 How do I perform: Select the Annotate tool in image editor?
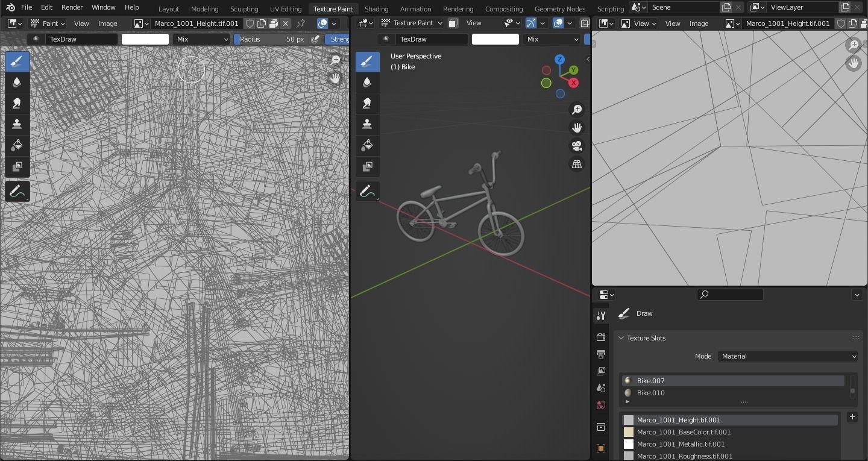pyautogui.click(x=17, y=192)
